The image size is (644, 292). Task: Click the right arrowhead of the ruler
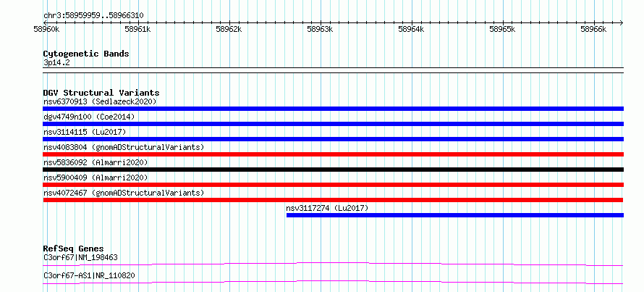click(x=622, y=22)
